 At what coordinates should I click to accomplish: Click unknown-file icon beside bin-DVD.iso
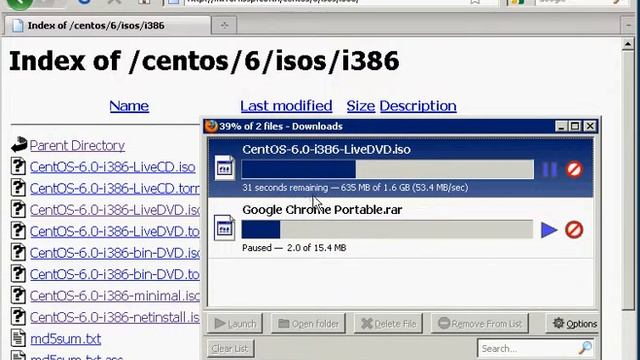point(18,252)
